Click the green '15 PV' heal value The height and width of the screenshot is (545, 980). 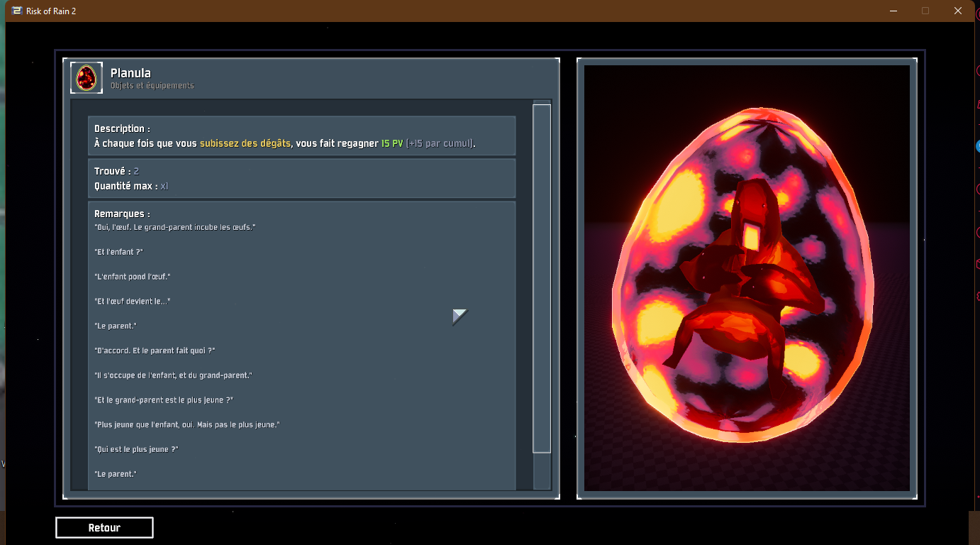click(x=391, y=143)
